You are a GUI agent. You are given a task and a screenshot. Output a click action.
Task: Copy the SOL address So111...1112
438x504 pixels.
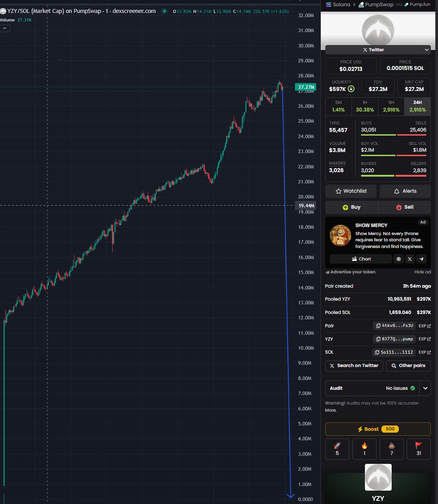(394, 352)
